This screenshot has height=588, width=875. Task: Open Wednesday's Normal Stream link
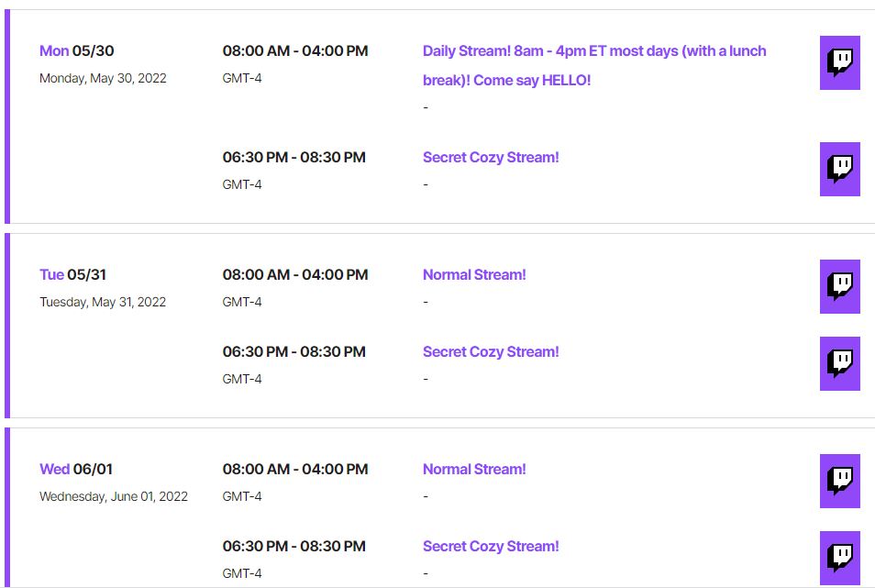[474, 469]
